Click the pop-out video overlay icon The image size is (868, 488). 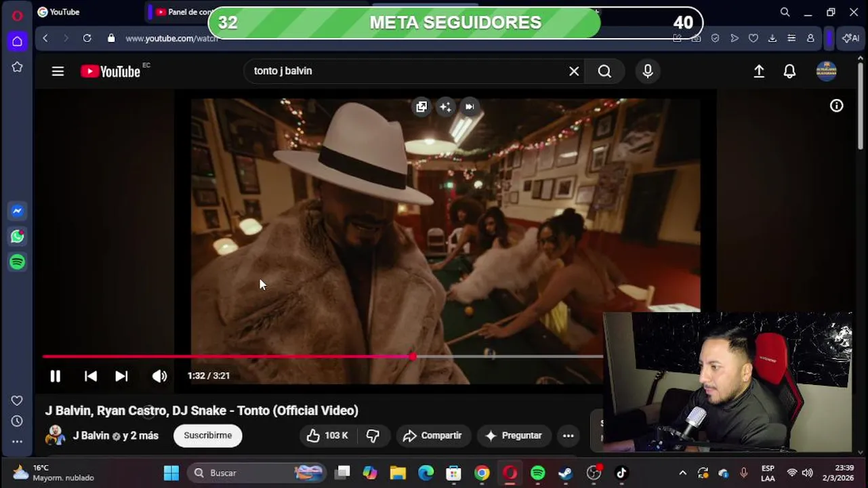[421, 106]
